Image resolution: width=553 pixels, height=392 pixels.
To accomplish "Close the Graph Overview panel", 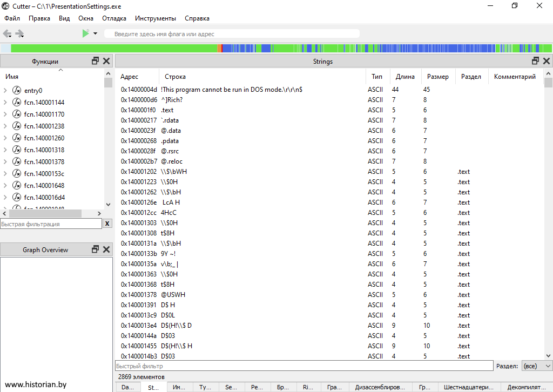I will pos(106,249).
